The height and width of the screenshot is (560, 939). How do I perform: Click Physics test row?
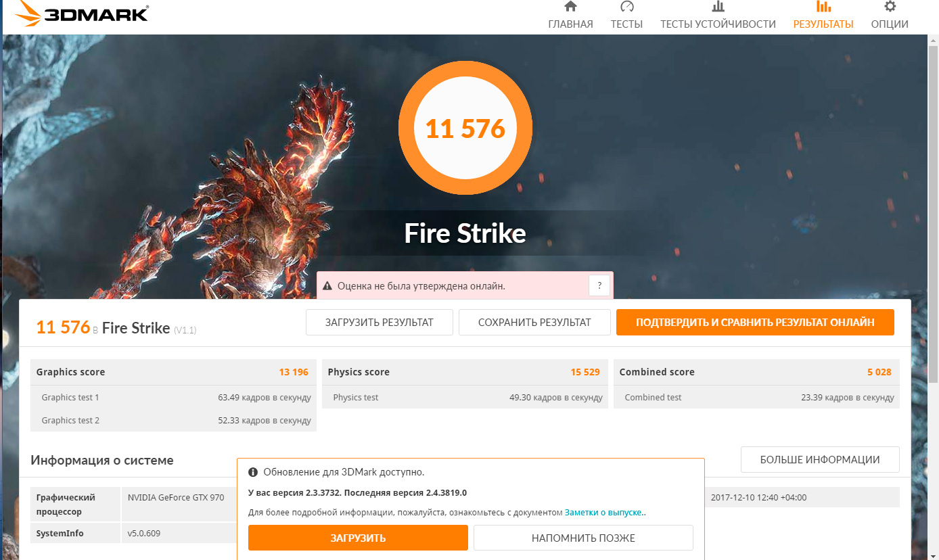[x=465, y=397]
